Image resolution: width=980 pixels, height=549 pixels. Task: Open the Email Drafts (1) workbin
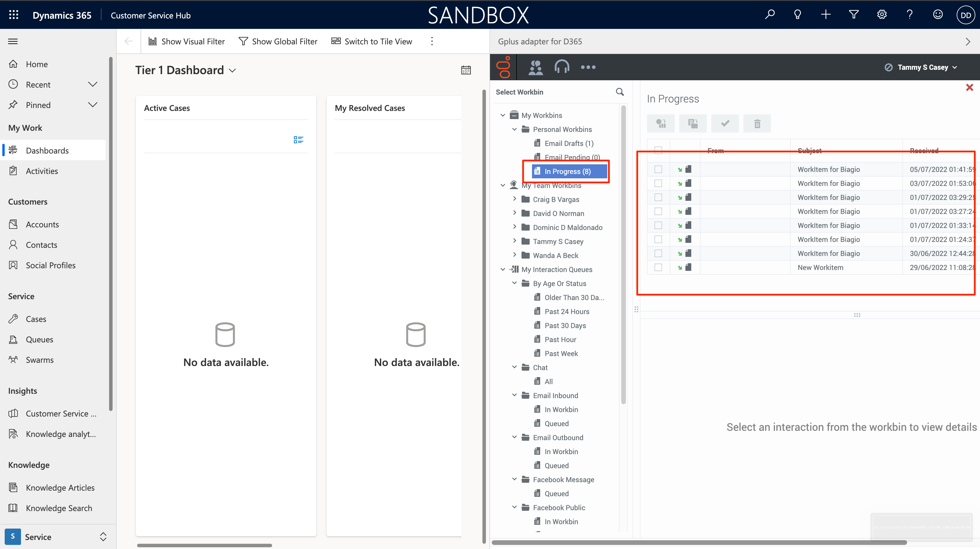569,143
